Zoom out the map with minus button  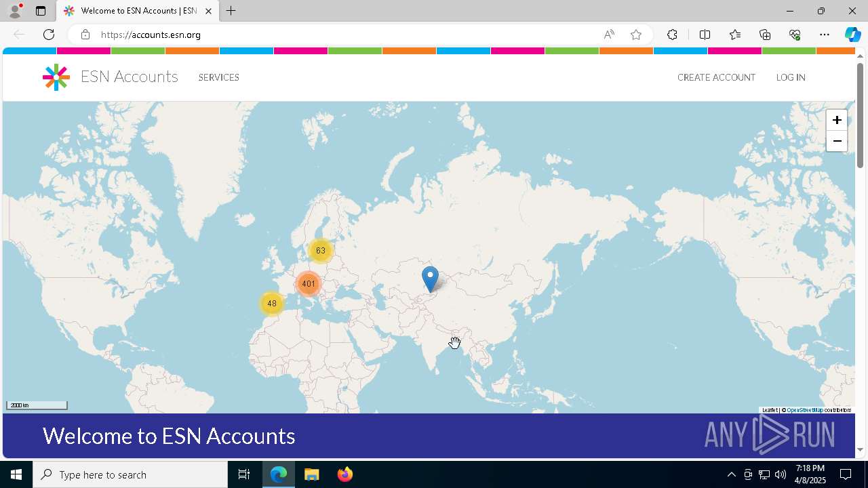(837, 141)
